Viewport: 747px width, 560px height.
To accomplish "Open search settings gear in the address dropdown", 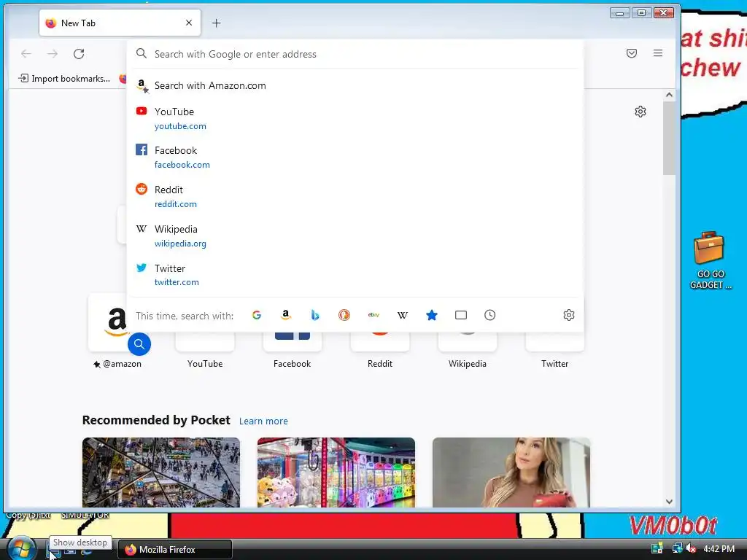I will (x=569, y=315).
